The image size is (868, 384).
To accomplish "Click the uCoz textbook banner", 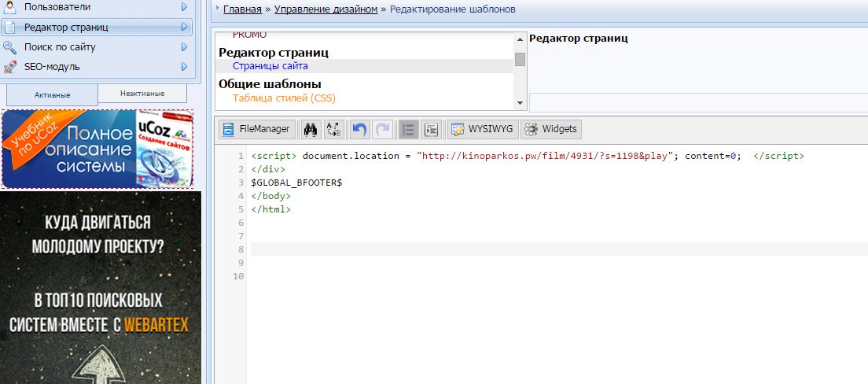I will [97, 149].
